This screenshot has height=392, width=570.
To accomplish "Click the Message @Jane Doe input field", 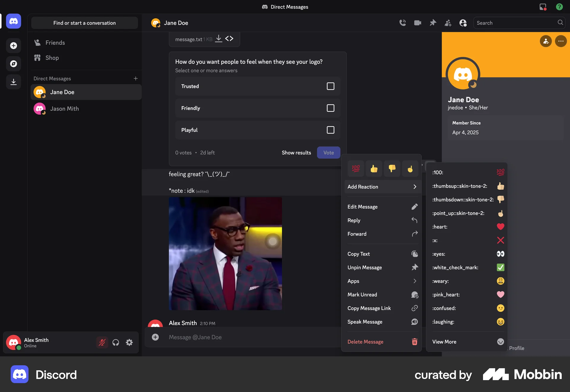I will click(x=237, y=337).
